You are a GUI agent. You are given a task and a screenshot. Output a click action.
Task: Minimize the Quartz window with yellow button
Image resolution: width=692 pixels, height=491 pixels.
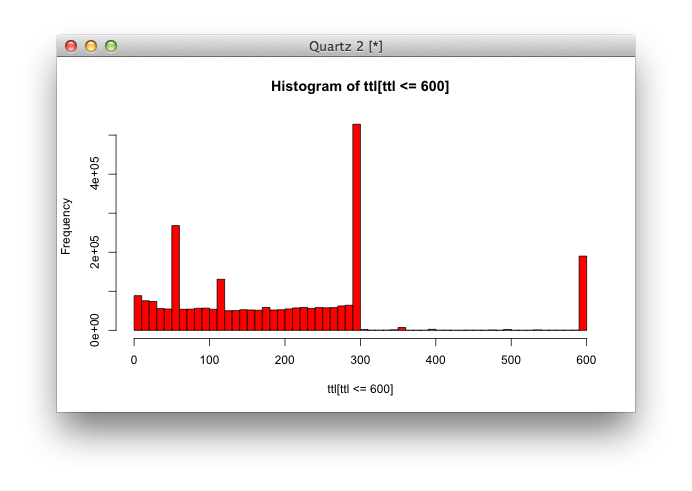click(x=91, y=46)
